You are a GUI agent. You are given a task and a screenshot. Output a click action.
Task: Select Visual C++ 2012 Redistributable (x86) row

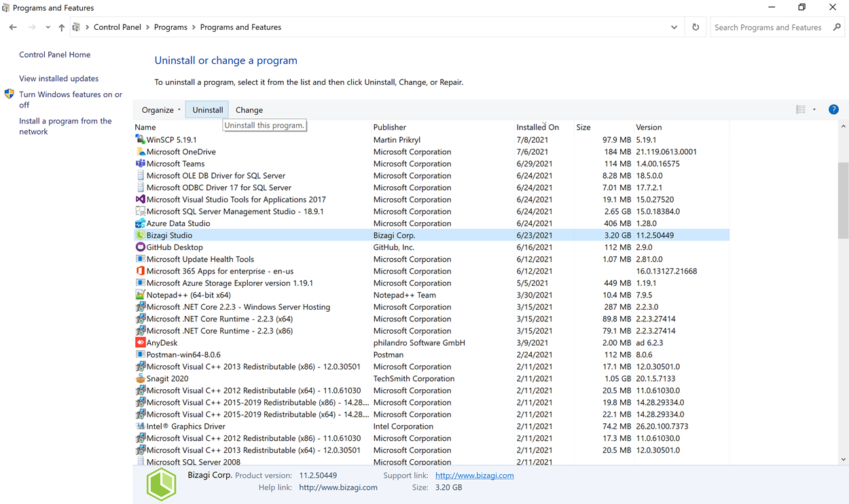[x=431, y=438]
